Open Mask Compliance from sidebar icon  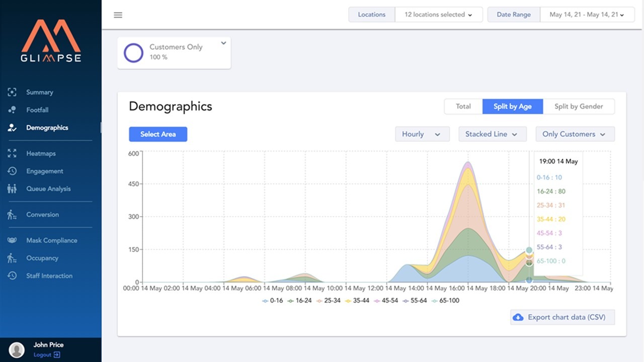click(x=12, y=240)
